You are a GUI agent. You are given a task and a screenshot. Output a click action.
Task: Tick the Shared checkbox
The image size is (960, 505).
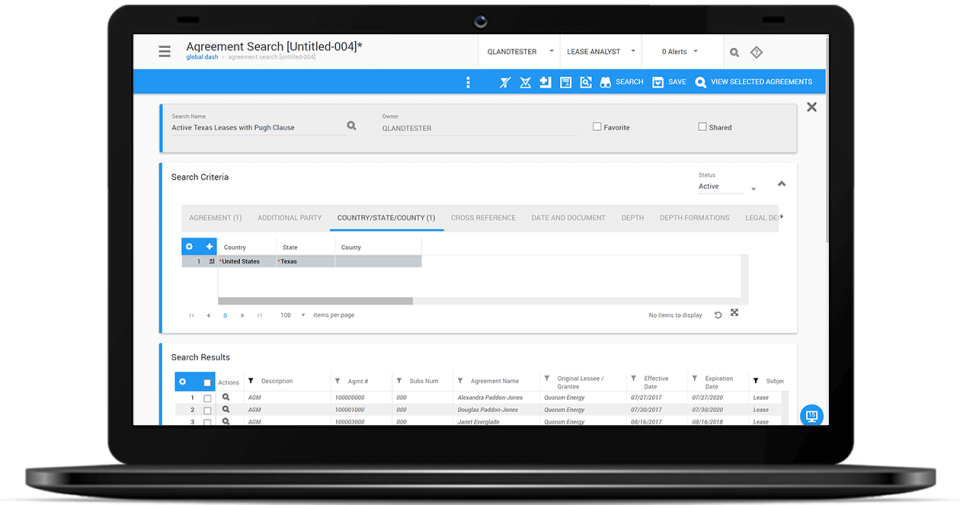coord(702,127)
